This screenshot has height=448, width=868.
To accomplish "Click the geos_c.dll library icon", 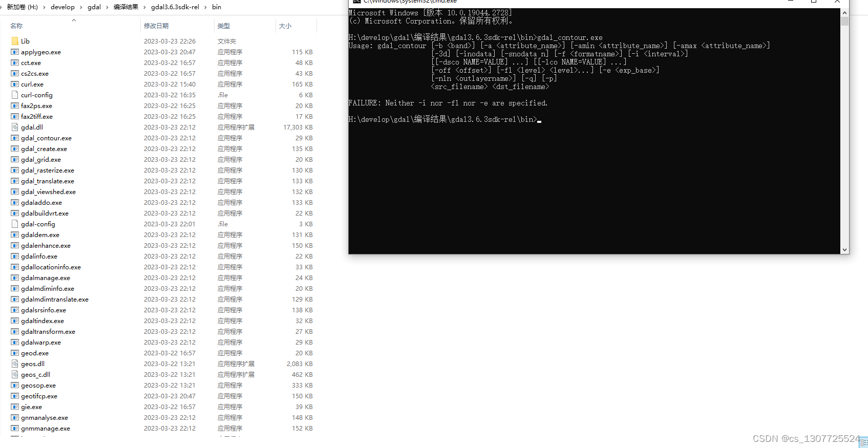I will pyautogui.click(x=15, y=374).
